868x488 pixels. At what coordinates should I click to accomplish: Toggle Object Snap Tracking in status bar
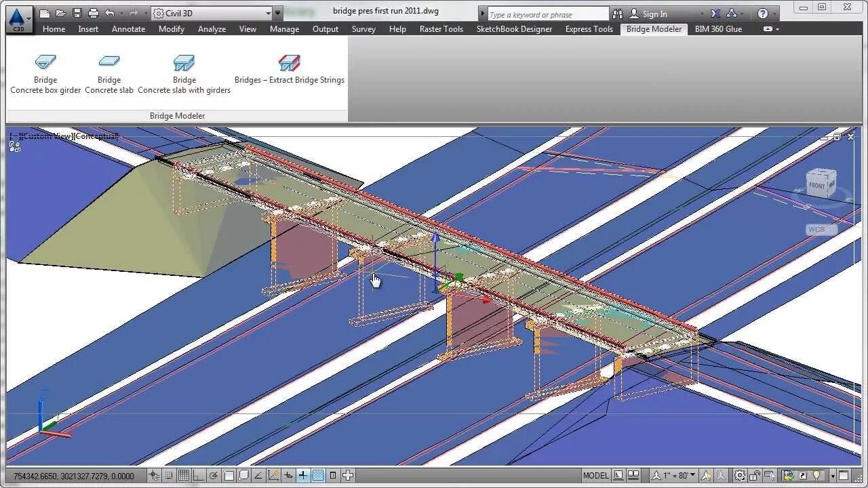tap(258, 476)
